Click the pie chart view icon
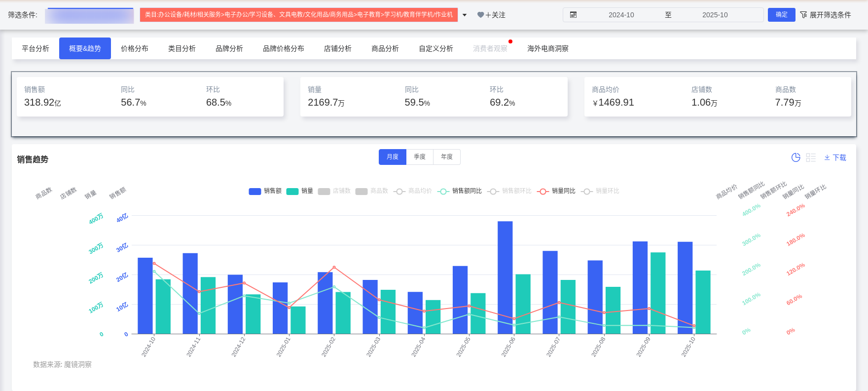Image resolution: width=868 pixels, height=391 pixels. 796,157
